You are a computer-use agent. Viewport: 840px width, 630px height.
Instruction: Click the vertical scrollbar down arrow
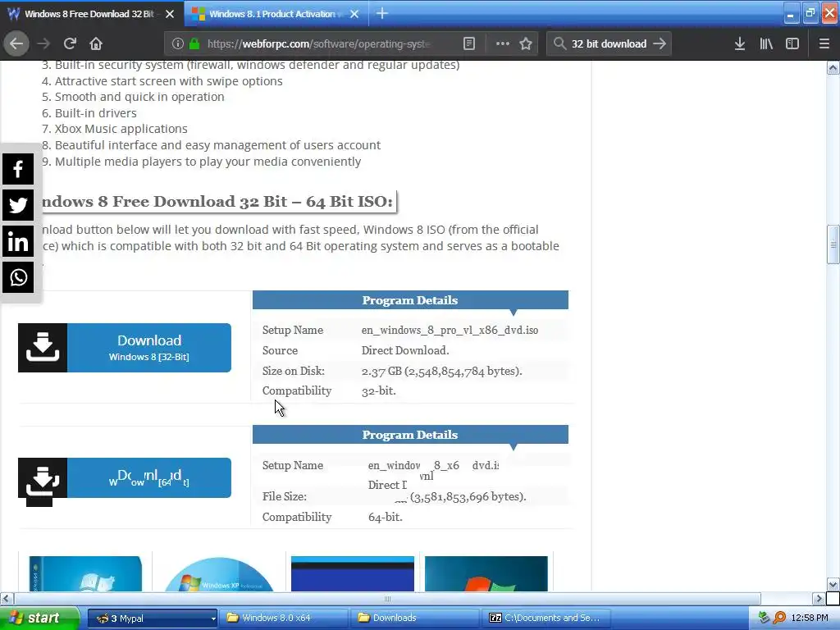(x=833, y=584)
